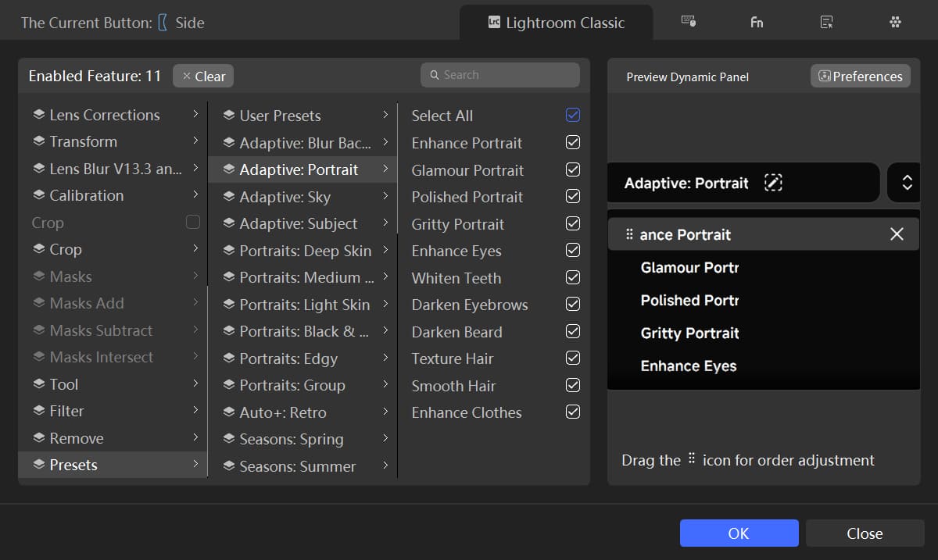Open Preferences for the dynamic panel
Viewport: 938px width, 560px height.
[860, 76]
